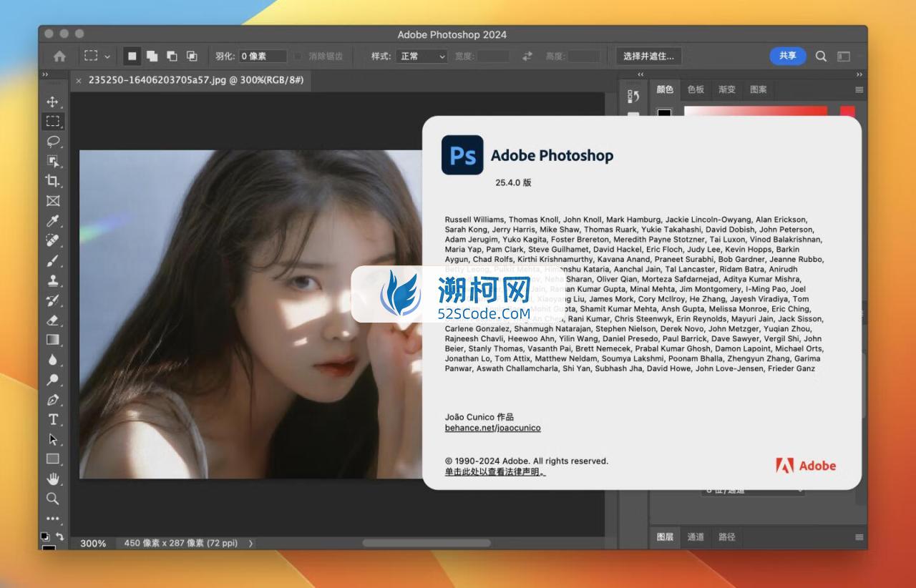Open the Layers panel flyout menu

(859, 536)
